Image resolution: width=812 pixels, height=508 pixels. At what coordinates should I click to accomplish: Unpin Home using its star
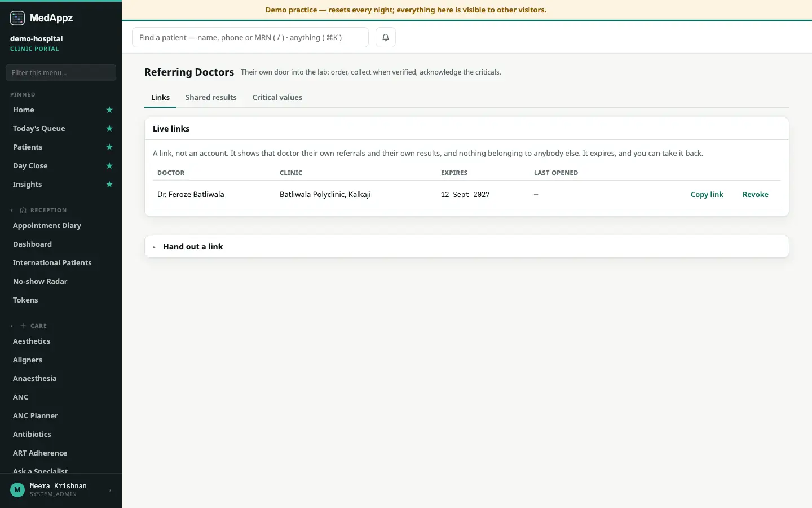click(109, 110)
